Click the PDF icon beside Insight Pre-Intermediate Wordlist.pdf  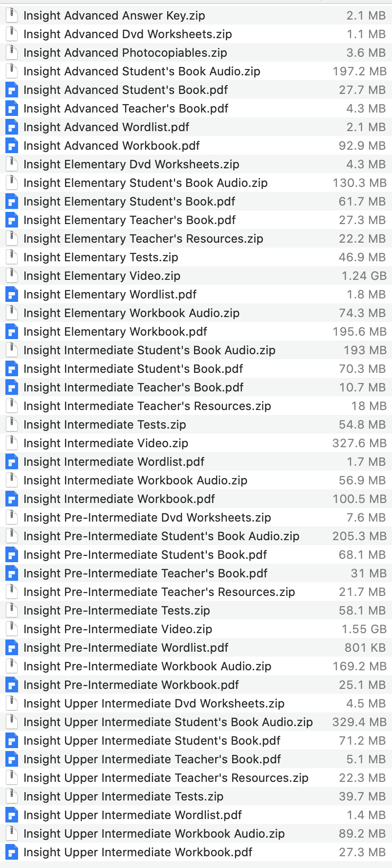tap(11, 648)
